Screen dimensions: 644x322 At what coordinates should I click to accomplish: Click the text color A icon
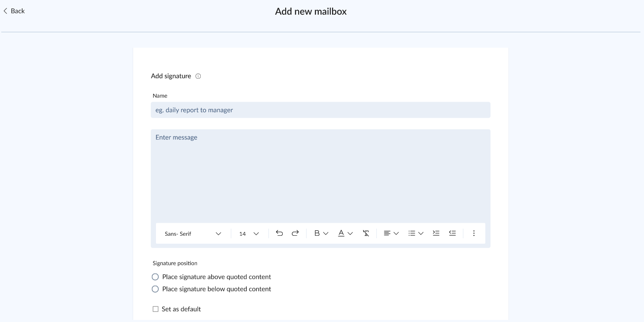341,233
